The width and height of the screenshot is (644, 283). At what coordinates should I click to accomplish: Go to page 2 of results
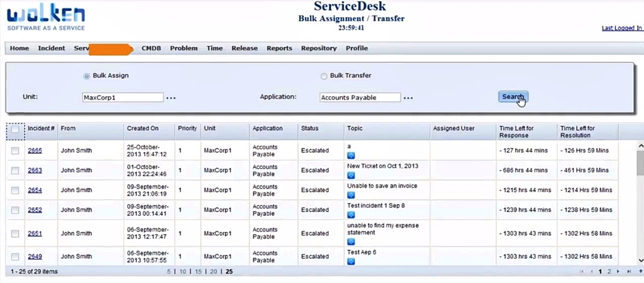pyautogui.click(x=609, y=272)
